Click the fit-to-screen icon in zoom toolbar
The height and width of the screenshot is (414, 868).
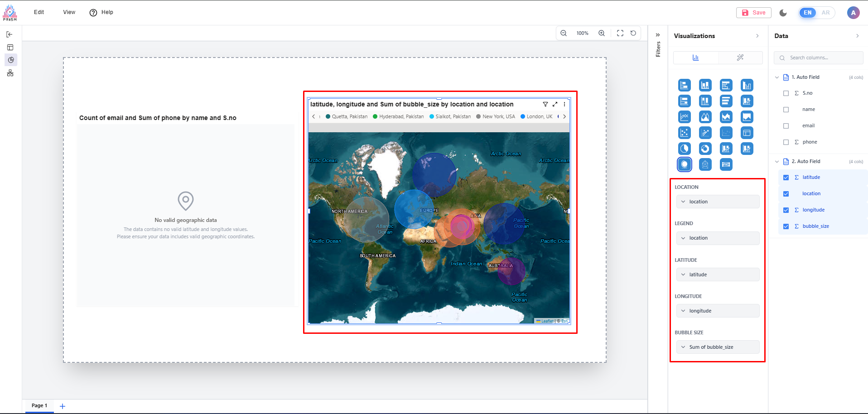click(620, 33)
